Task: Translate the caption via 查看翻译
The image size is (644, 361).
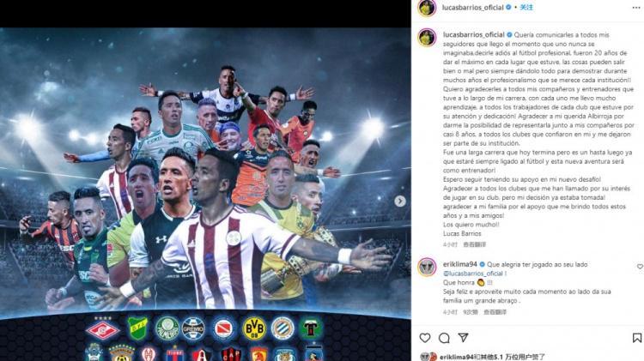Action: point(474,244)
